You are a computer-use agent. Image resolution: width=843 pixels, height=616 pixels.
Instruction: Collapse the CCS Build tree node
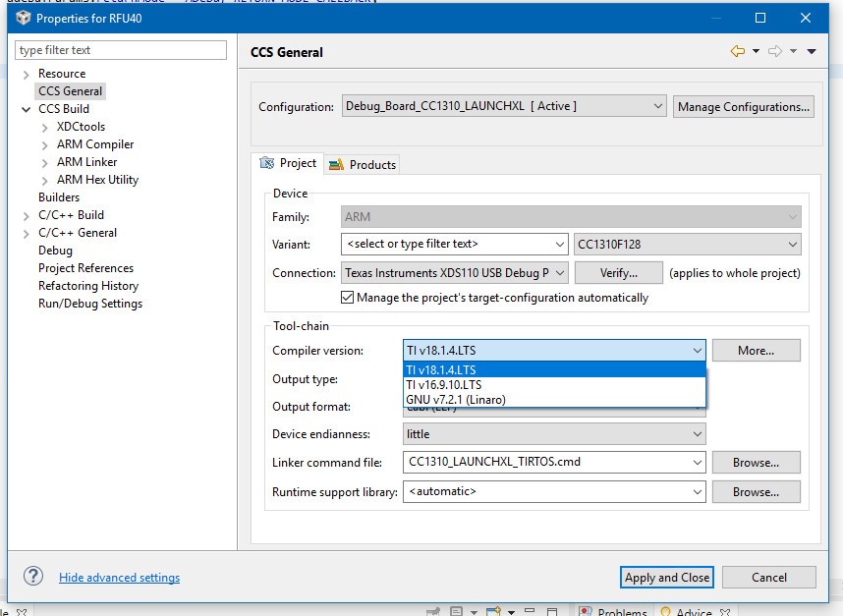tap(27, 109)
